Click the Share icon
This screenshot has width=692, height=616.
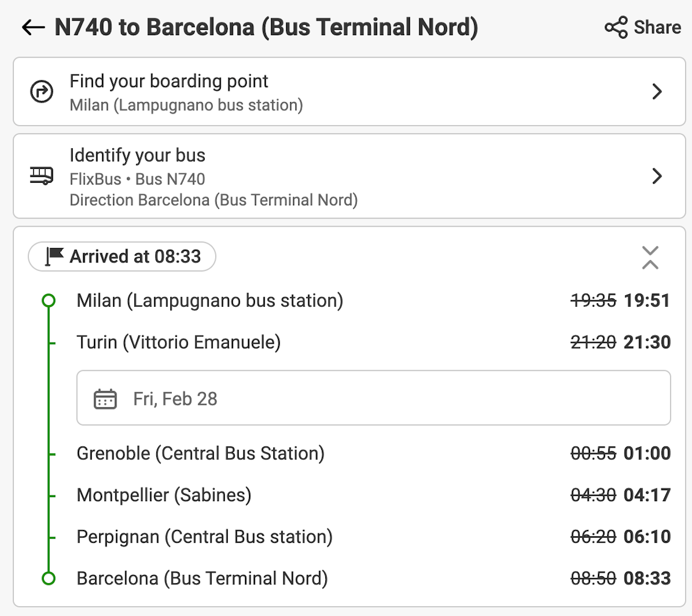pos(616,27)
